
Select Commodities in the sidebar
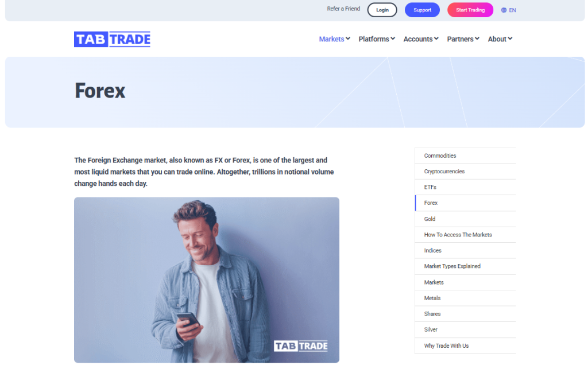click(465, 156)
